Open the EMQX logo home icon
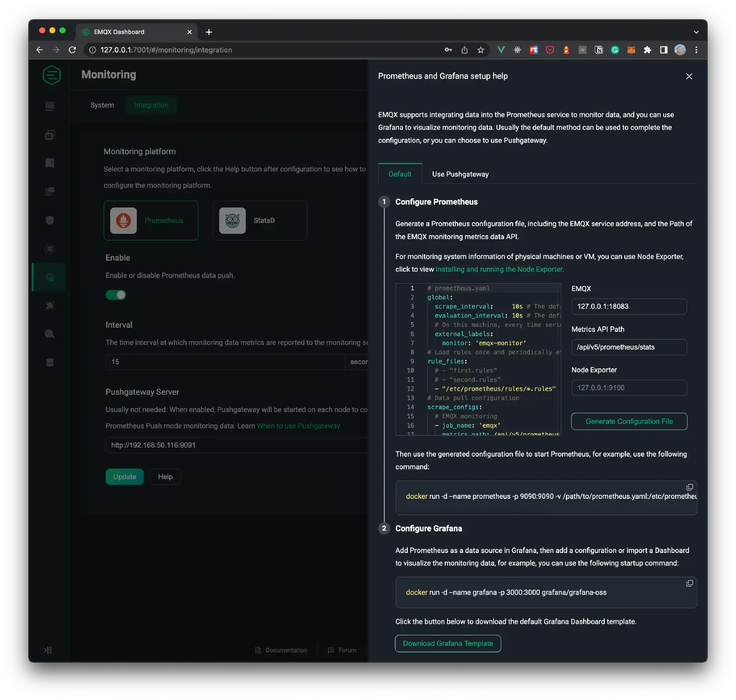Viewport: 736px width, 700px height. (x=51, y=75)
